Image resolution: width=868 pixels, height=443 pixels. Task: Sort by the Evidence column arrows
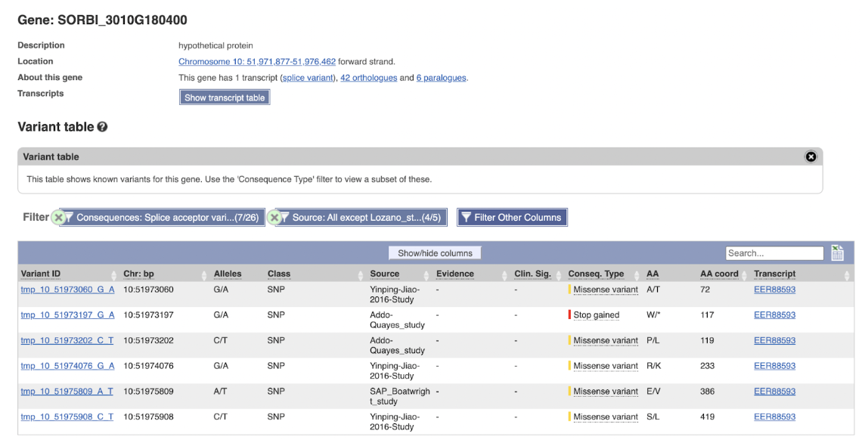click(505, 274)
